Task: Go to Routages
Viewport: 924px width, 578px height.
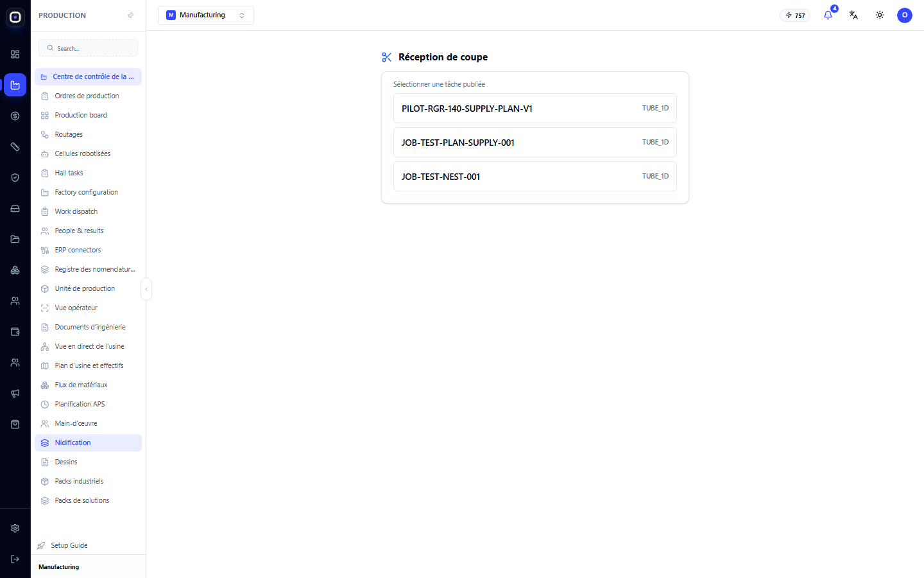Action: [x=88, y=134]
